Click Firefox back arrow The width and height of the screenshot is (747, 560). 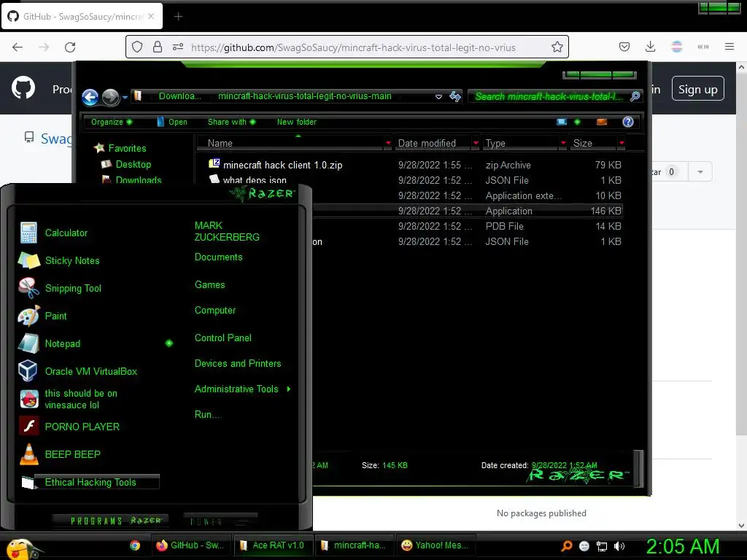click(x=18, y=47)
